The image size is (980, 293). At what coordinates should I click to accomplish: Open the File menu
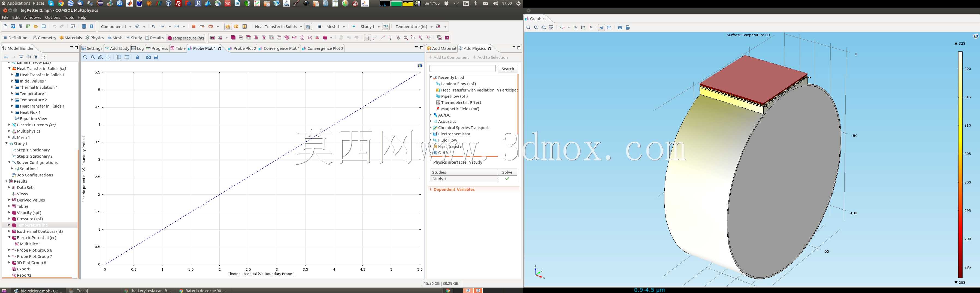point(5,17)
